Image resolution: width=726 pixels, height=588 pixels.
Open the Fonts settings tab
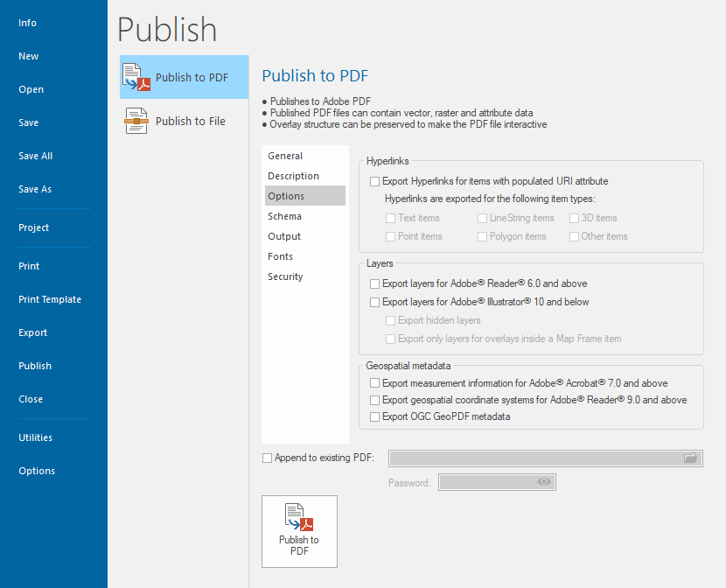point(280,255)
